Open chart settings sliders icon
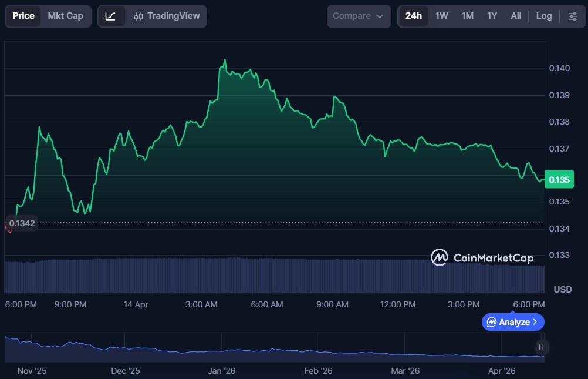This screenshot has width=588, height=379. 573,16
